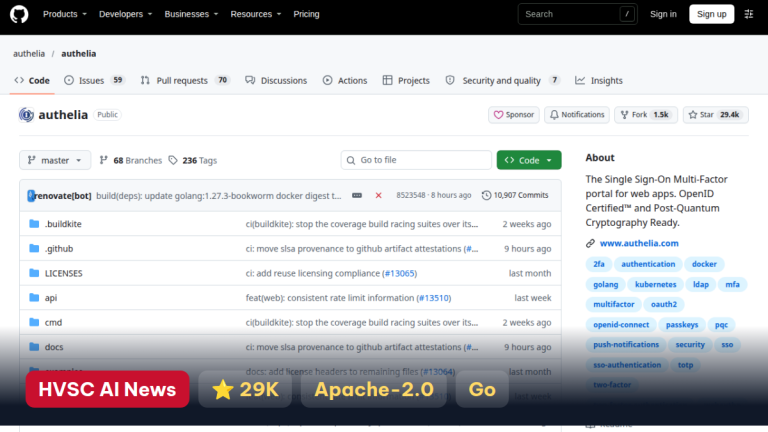Click the Sign in link
The height and width of the screenshot is (432, 768).
coord(663,14)
